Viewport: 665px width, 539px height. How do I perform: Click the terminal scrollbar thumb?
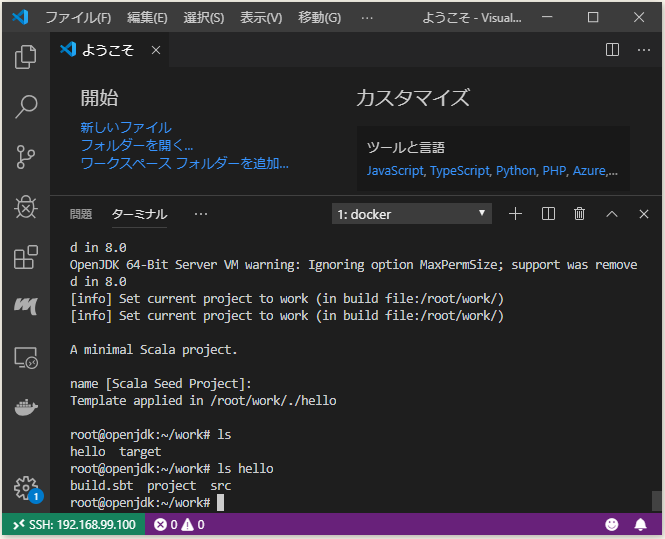click(657, 500)
